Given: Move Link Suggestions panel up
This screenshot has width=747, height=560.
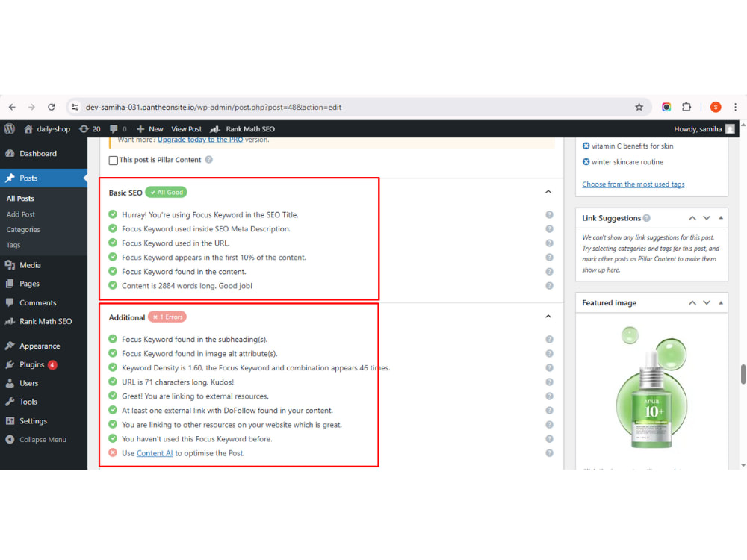Looking at the screenshot, I should (x=692, y=218).
